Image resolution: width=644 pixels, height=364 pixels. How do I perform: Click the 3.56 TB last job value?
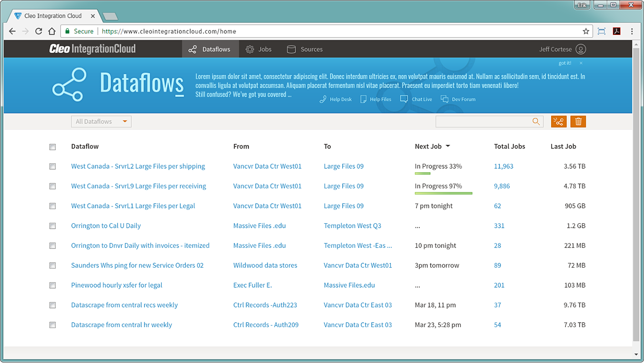[575, 166]
